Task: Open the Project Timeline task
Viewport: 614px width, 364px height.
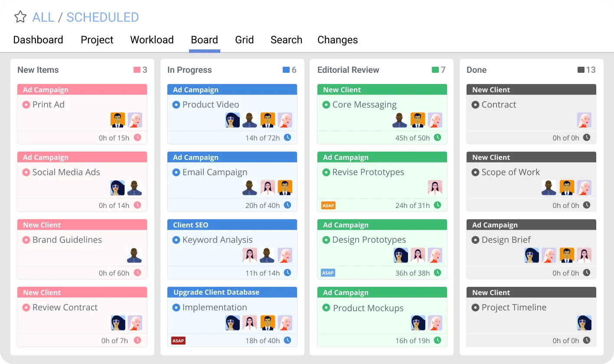Action: coord(514,307)
